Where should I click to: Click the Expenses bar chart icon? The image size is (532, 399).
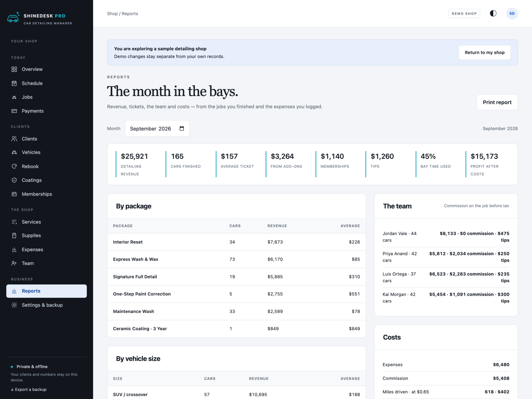pyautogui.click(x=14, y=249)
